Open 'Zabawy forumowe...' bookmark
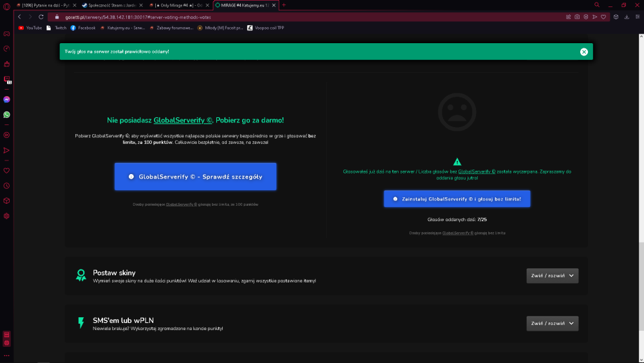Image resolution: width=644 pixels, height=363 pixels. point(171,28)
